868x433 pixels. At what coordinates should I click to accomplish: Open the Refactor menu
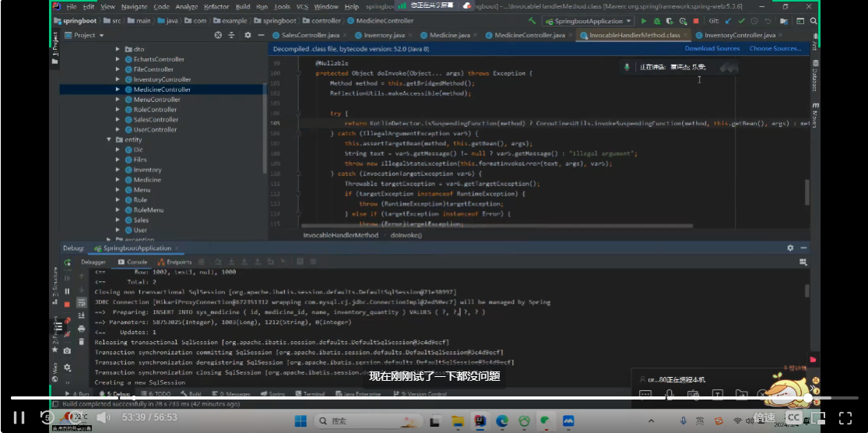click(216, 7)
